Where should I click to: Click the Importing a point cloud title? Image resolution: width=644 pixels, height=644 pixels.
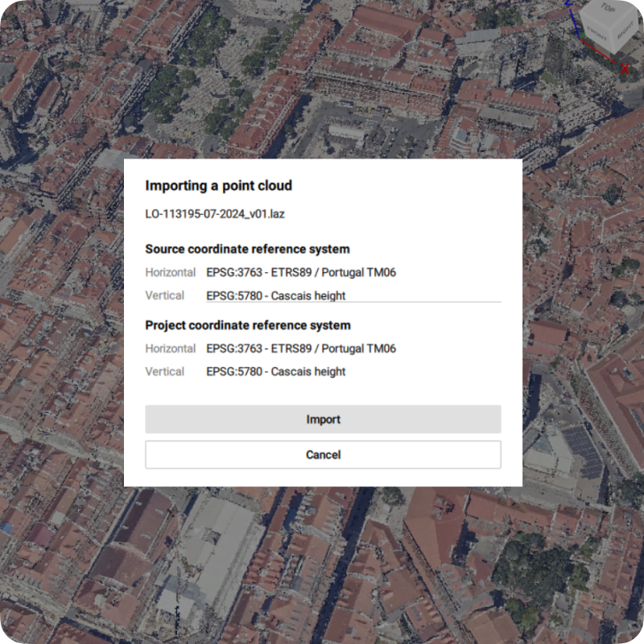[x=218, y=186]
